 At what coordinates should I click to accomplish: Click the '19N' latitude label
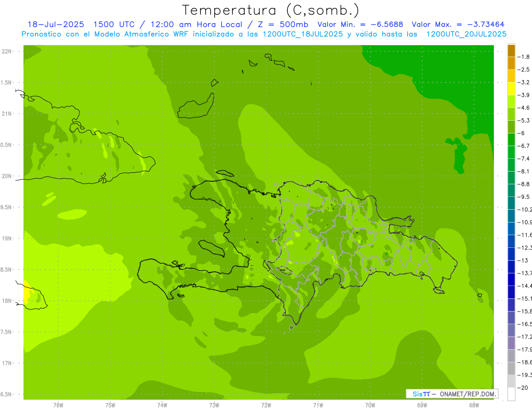[x=7, y=239]
